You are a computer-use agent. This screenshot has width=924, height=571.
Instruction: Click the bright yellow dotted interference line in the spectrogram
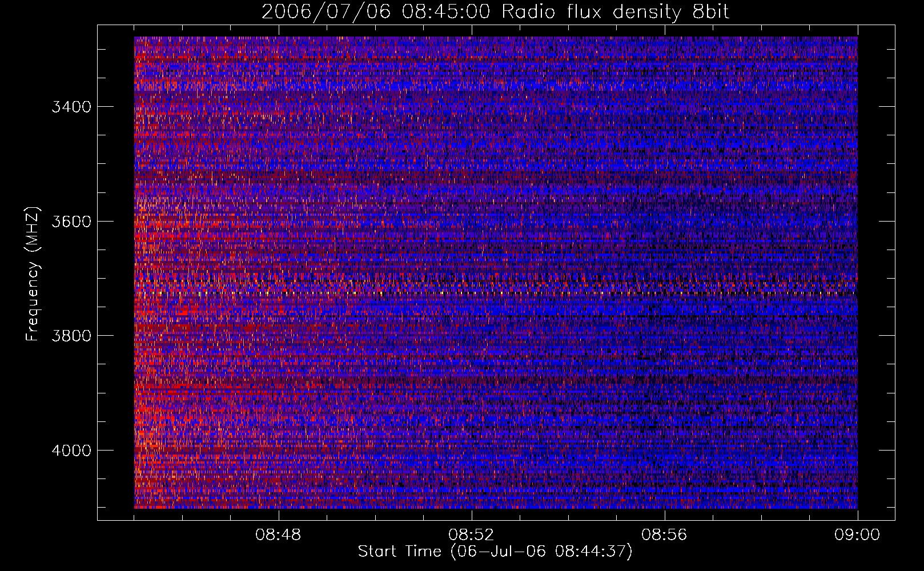(495, 293)
